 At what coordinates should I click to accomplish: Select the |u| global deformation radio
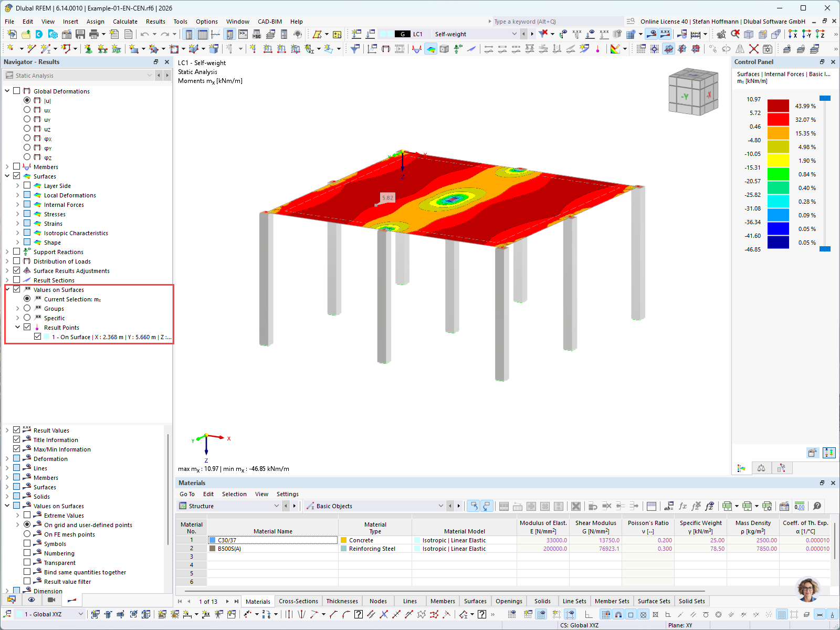click(x=27, y=100)
